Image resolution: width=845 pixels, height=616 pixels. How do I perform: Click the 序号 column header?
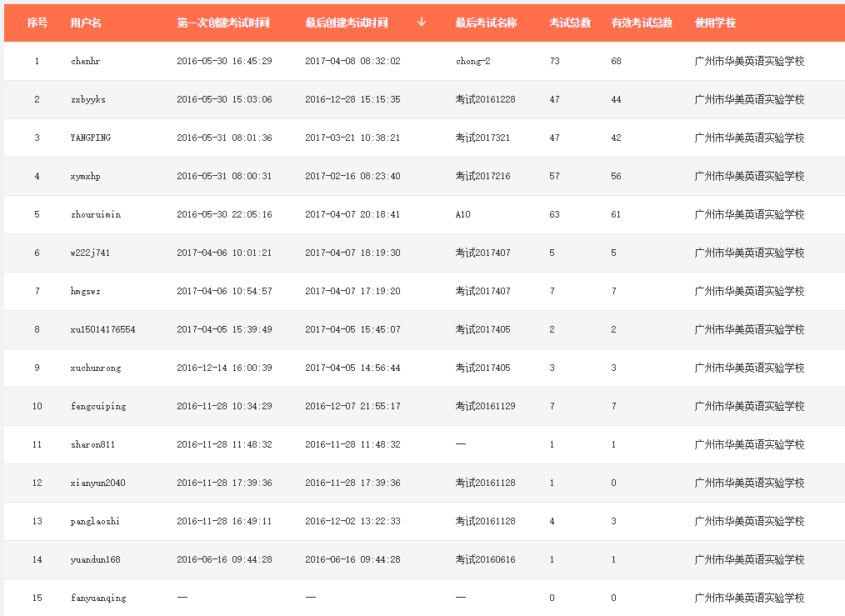pos(37,23)
